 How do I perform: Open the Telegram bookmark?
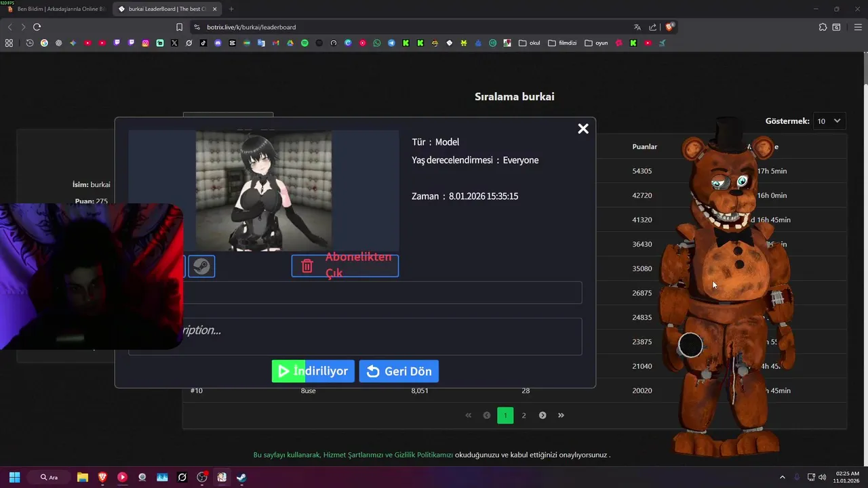point(391,43)
